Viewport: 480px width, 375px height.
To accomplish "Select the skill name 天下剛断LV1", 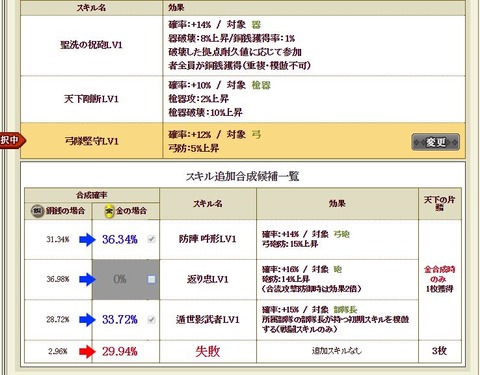I will click(91, 99).
